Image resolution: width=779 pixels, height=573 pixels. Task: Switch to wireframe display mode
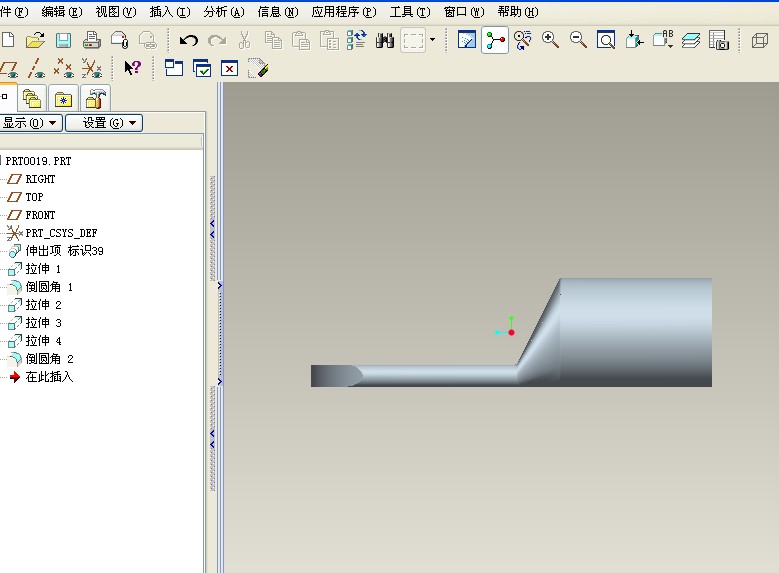[760, 40]
